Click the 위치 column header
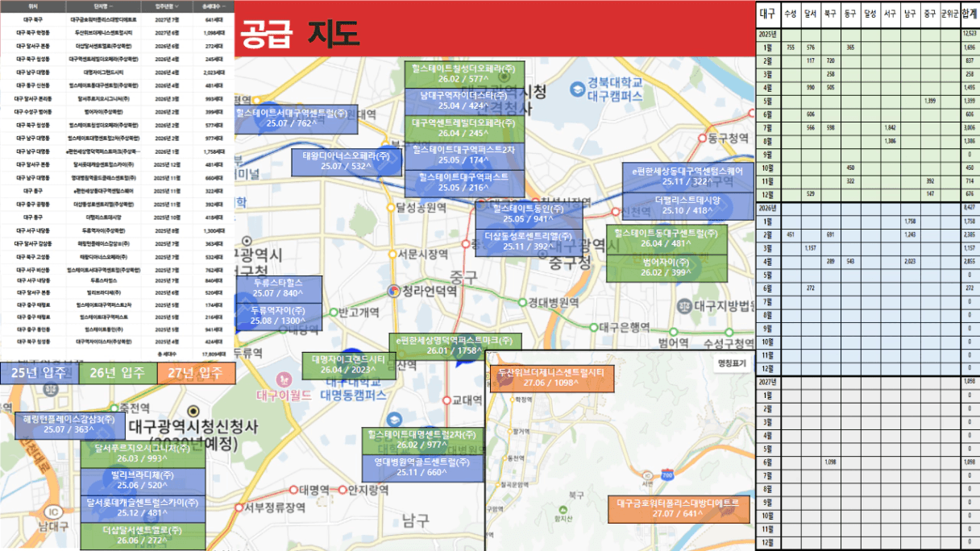This screenshot has width=980, height=551. [33, 5]
